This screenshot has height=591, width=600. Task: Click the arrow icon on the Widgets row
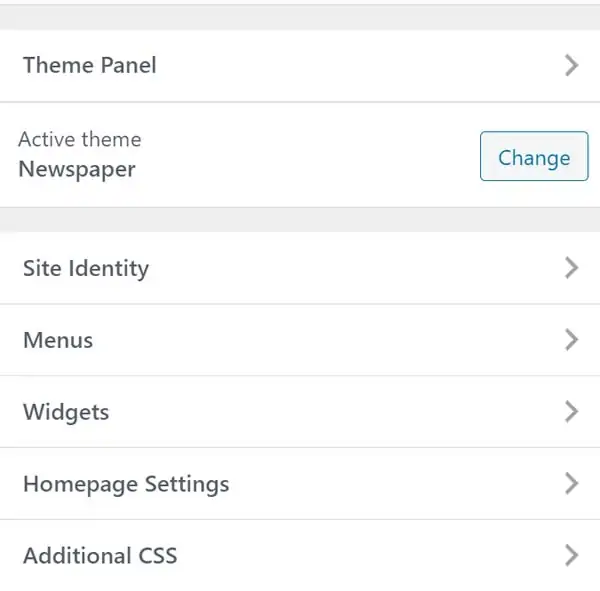pyautogui.click(x=571, y=412)
